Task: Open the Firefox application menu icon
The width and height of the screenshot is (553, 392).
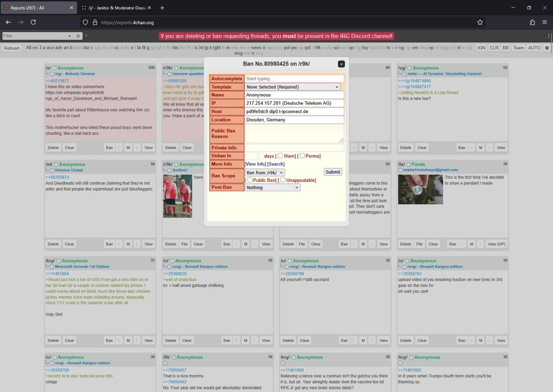Action: 545,22
